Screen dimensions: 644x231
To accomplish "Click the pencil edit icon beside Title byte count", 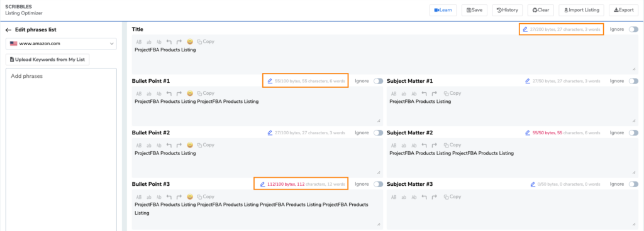I will tap(525, 29).
